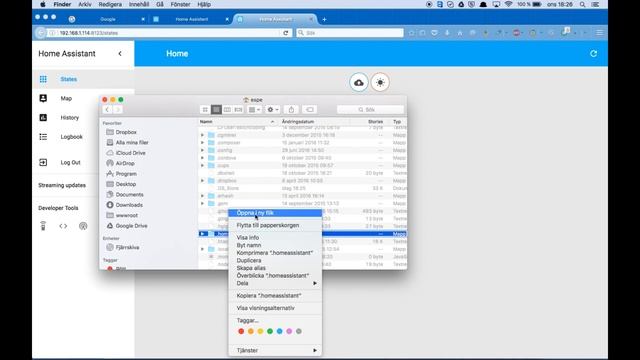This screenshot has width=640, height=360.
Task: Open the Arkiv menu in menu bar
Action: tap(85, 4)
